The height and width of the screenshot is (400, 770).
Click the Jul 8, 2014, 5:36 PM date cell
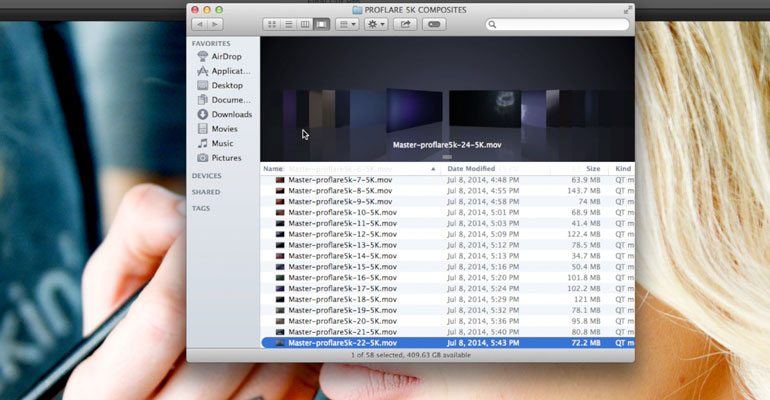point(483,321)
